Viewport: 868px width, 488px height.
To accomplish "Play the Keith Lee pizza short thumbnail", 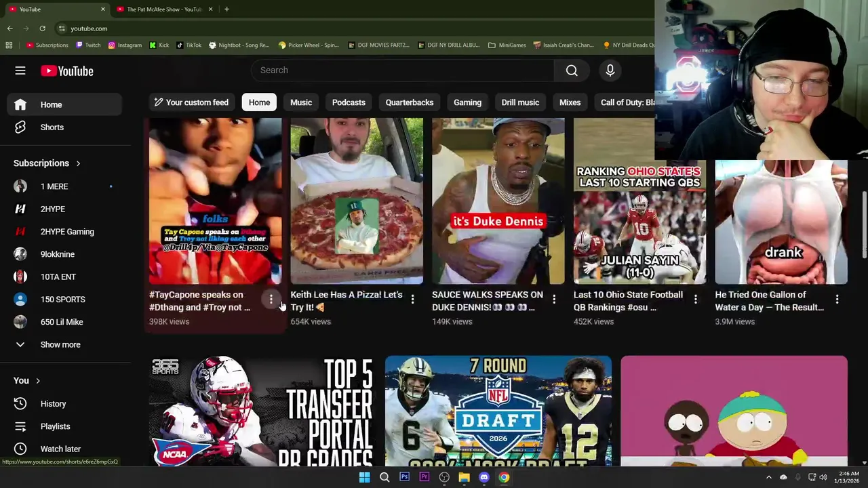I will pos(357,201).
